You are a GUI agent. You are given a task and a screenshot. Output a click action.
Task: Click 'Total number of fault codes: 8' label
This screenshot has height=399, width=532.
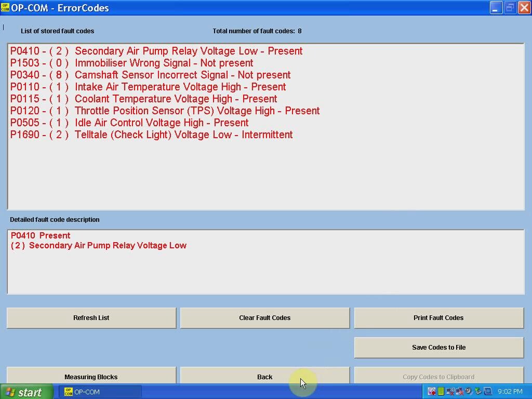(257, 31)
